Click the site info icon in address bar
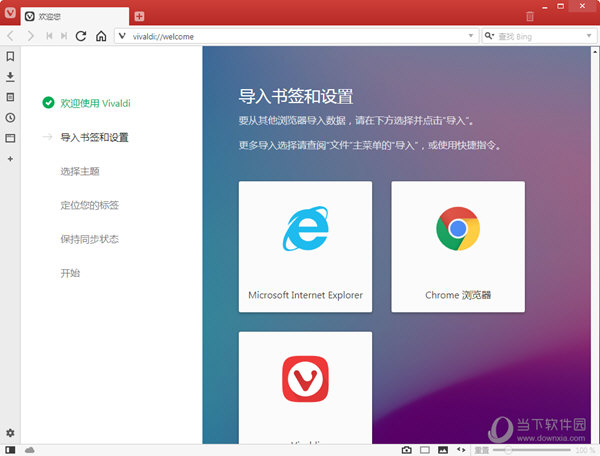This screenshot has height=456, width=600. 122,36
